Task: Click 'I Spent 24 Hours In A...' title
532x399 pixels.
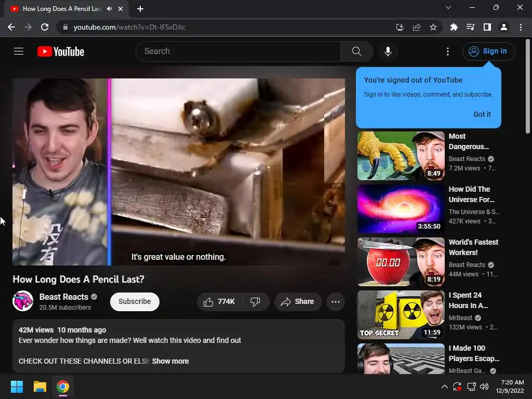Action: pos(469,300)
